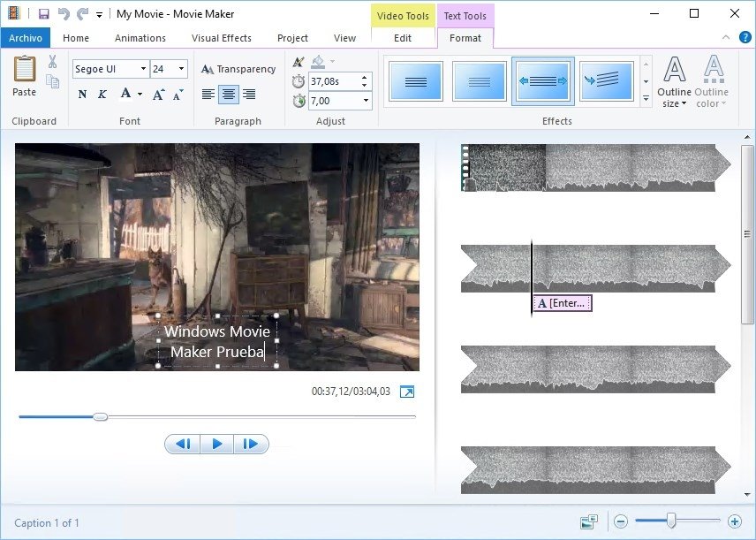The height and width of the screenshot is (540, 756).
Task: Click the font color A icon
Action: pos(125,93)
